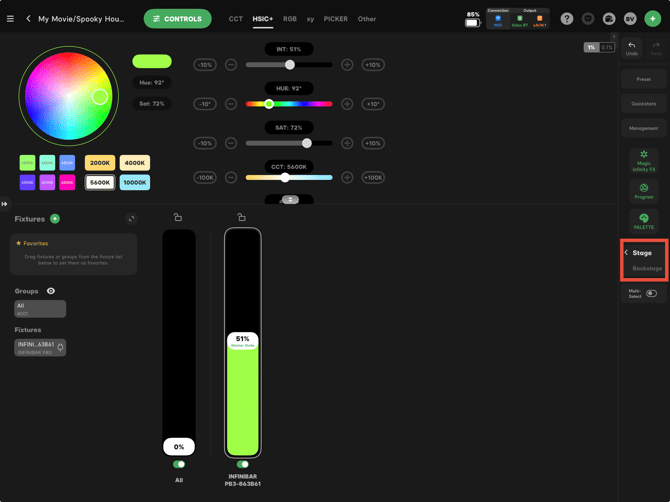Click the green CONTROLS button
Viewport: 670px width, 502px height.
point(177,19)
